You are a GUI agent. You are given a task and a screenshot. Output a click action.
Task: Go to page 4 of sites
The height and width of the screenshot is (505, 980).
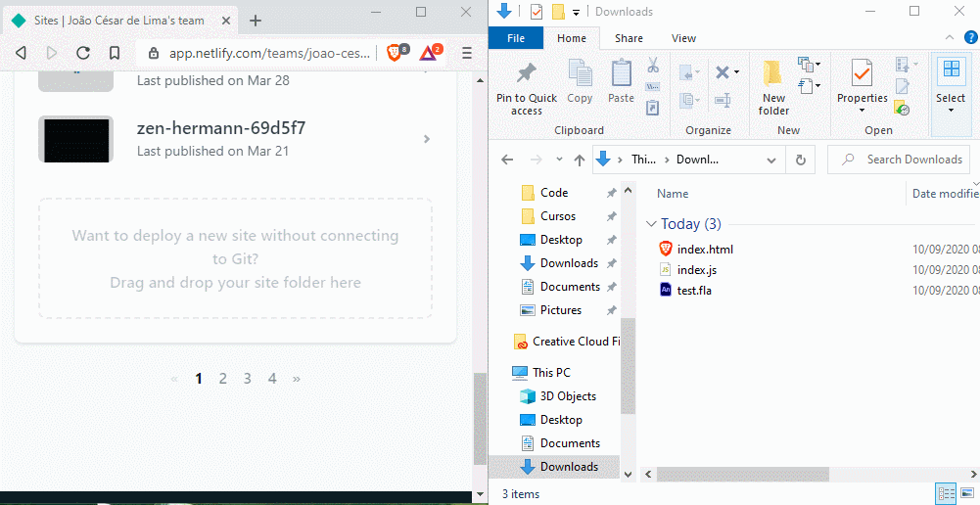tap(272, 378)
